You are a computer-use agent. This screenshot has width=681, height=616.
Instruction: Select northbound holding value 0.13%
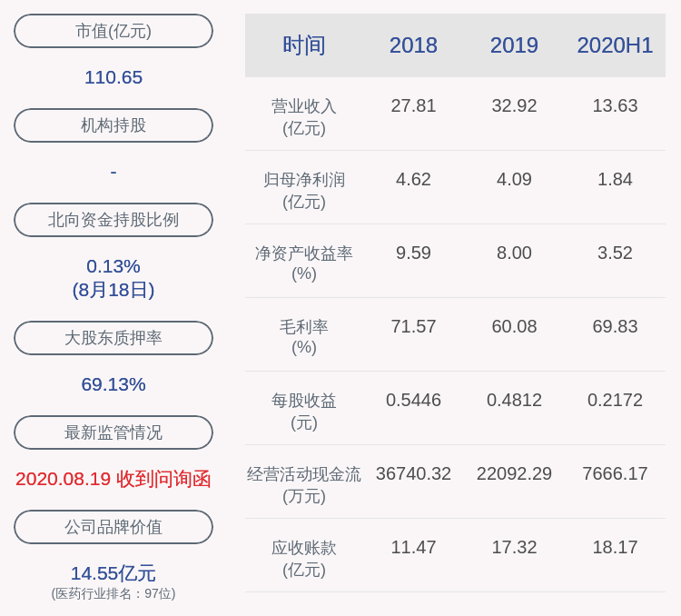(x=113, y=266)
